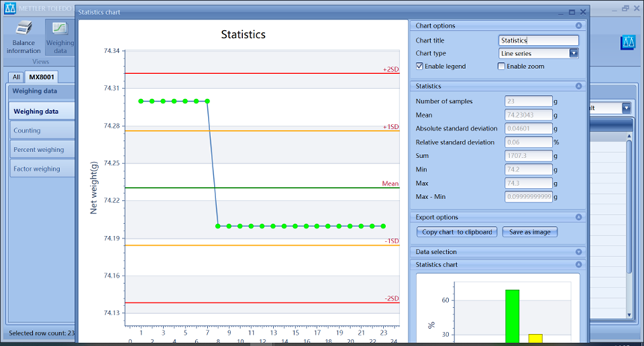This screenshot has height=346, width=644.
Task: Switch to MX8001 tab
Action: coord(41,77)
